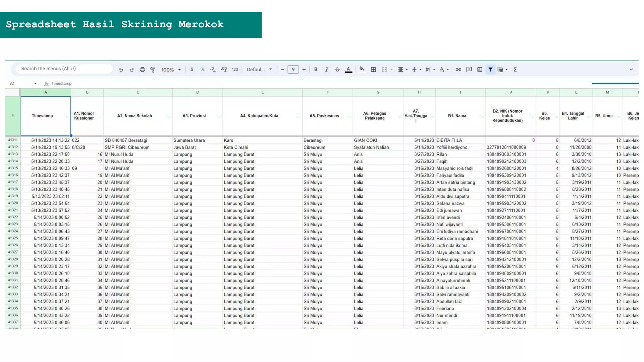The image size is (644, 362).
Task: Click the insert chart icon
Action: [x=480, y=69]
